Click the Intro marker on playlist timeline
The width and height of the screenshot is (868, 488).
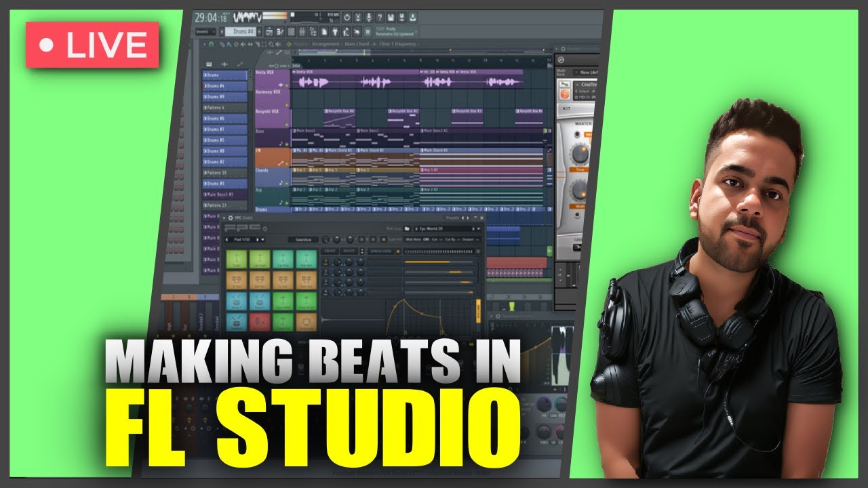click(x=296, y=66)
